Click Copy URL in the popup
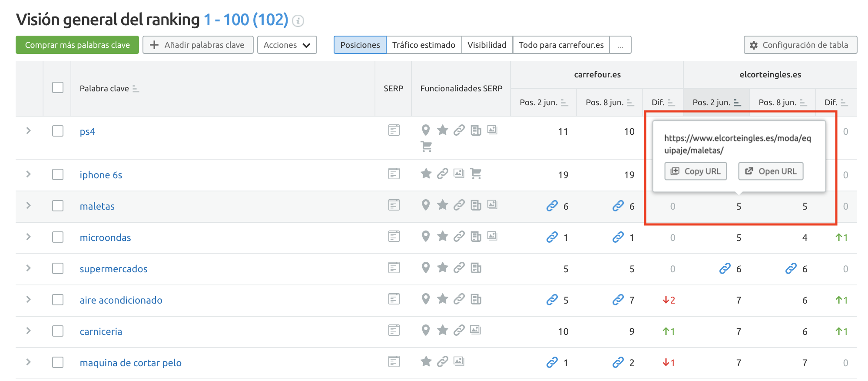 point(696,171)
